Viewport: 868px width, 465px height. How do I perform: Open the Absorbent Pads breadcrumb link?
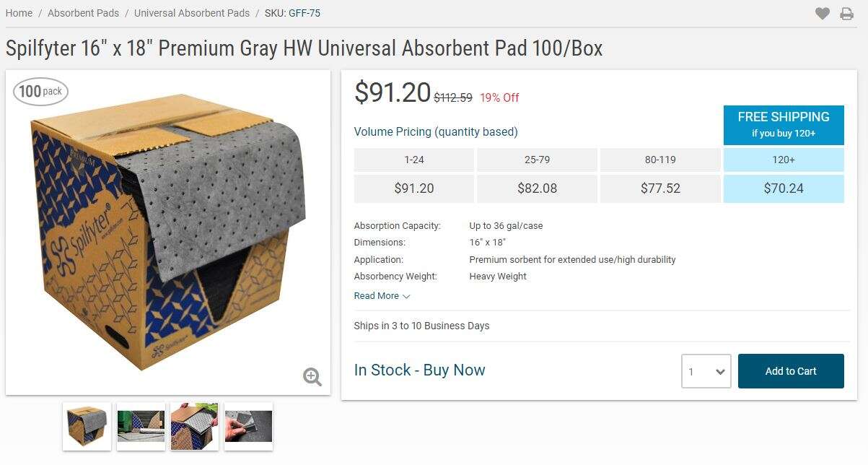(x=83, y=13)
